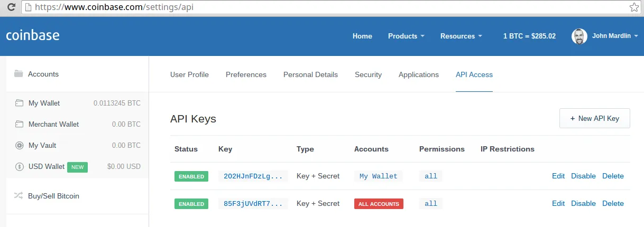The width and height of the screenshot is (644, 227).
Task: Click the USD Wallet dollar icon
Action: (20, 166)
